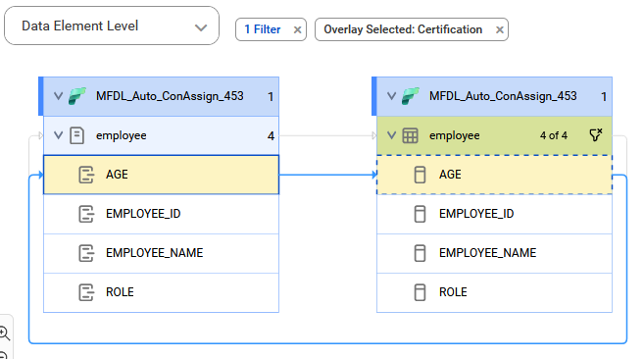644x359 pixels.
Task: Click the left employee file icon
Action: click(76, 135)
